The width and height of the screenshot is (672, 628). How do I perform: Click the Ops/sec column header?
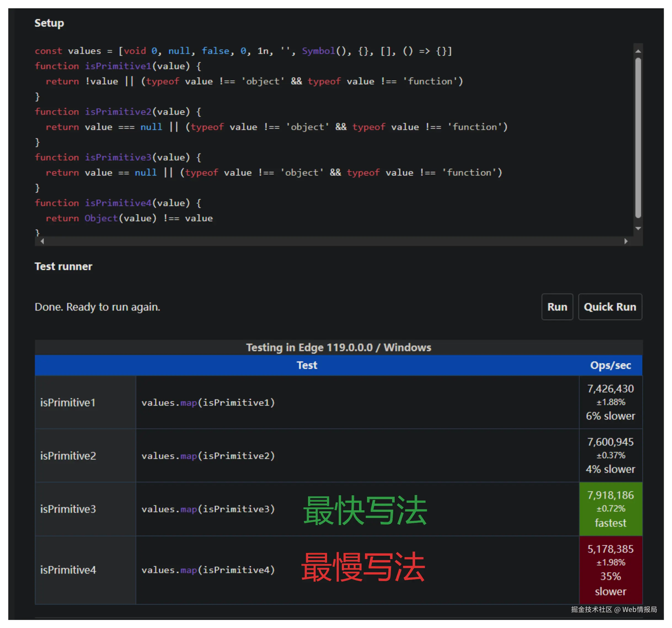(611, 365)
